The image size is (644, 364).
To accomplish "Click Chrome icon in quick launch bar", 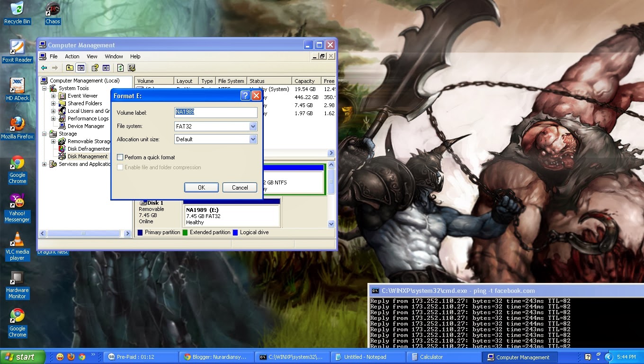I will pyautogui.click(x=82, y=357).
